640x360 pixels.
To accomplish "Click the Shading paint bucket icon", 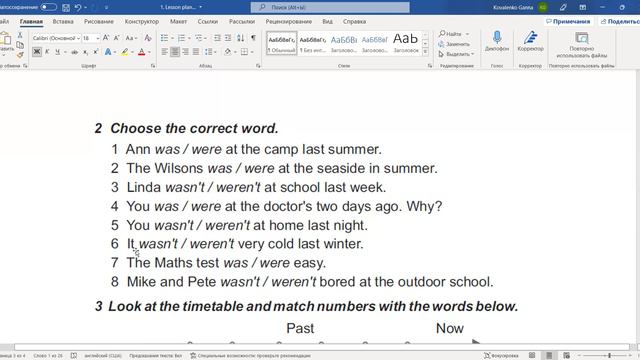I will [227, 52].
